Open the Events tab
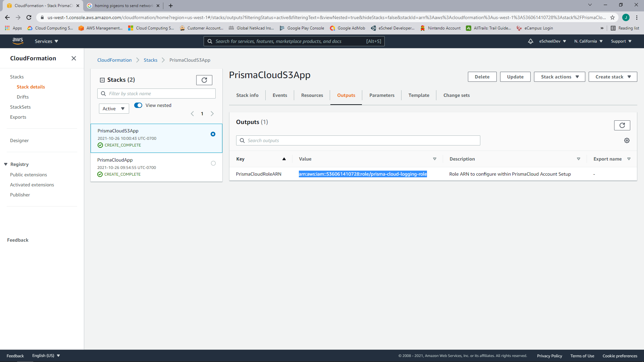This screenshot has height=362, width=644. [280, 95]
